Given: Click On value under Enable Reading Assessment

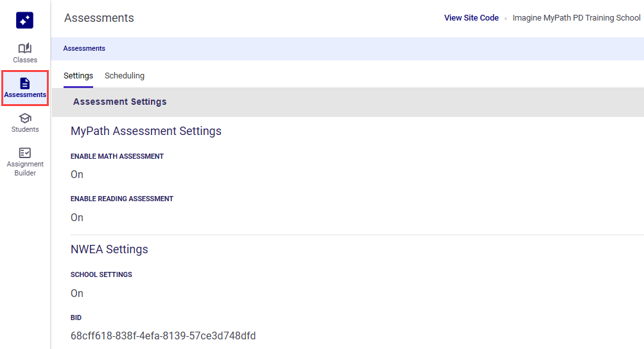Looking at the screenshot, I should point(77,217).
